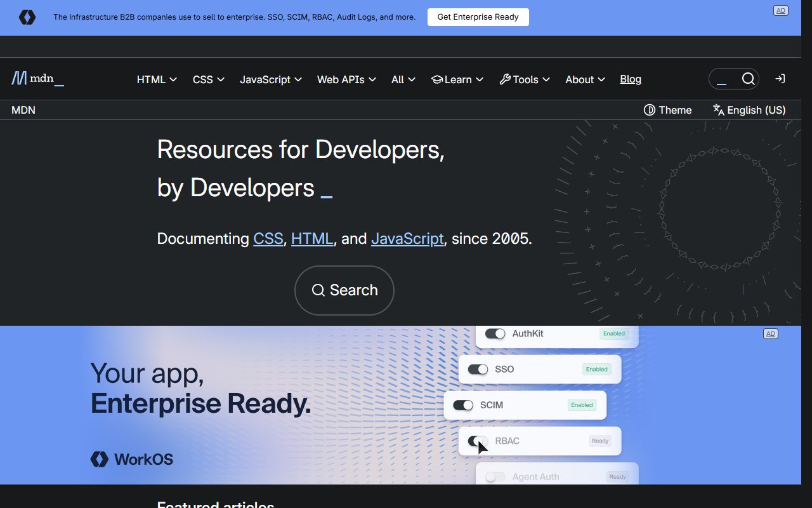Expand the Tools menu
812x508 pixels.
525,79
